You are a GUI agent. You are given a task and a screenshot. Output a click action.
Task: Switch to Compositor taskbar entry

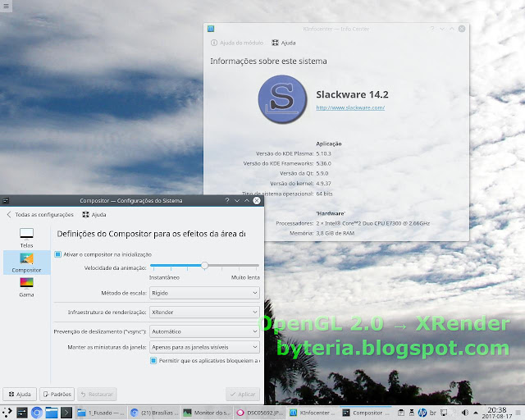(366, 413)
